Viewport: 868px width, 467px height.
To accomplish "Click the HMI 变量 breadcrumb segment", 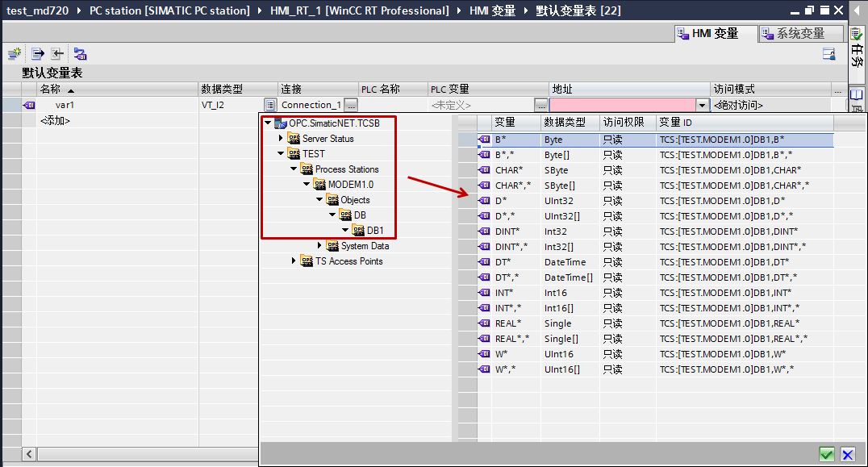I will pos(492,10).
